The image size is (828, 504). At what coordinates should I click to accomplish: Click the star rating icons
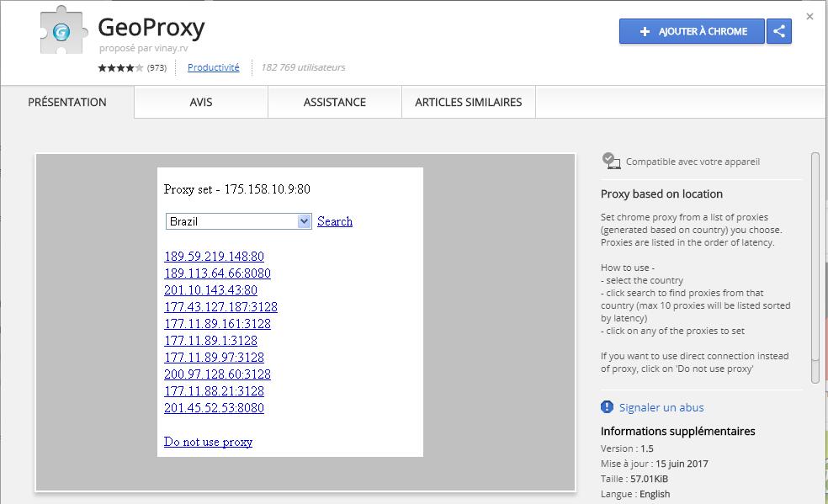(x=120, y=67)
